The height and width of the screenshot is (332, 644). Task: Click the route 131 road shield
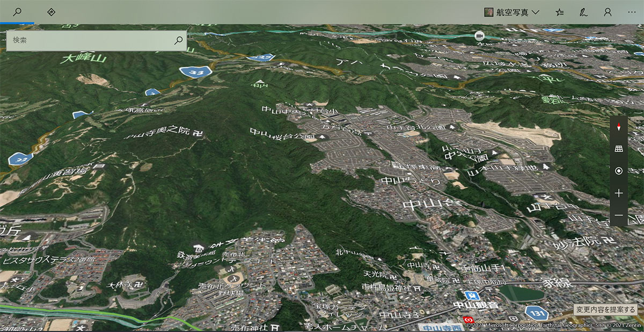click(x=536, y=312)
